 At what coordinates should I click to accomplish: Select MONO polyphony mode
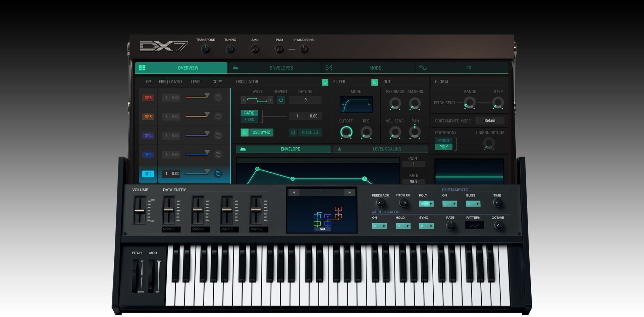[x=443, y=141]
